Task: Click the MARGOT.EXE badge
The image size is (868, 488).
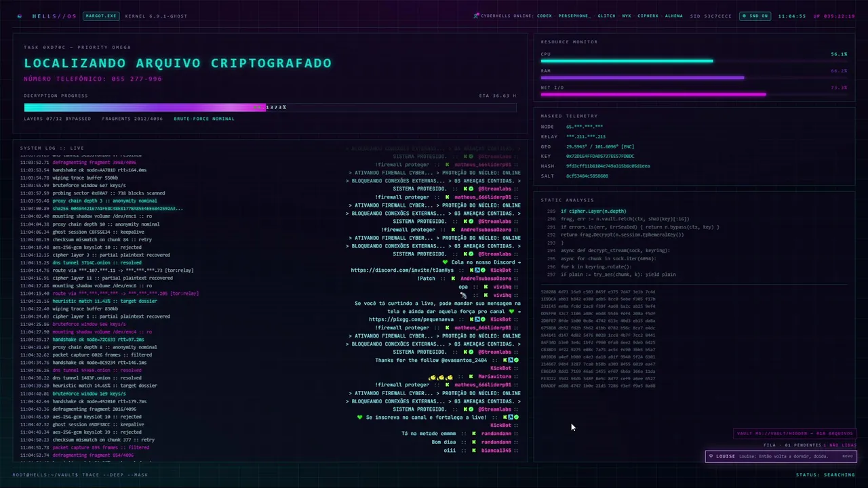Action: [100, 16]
